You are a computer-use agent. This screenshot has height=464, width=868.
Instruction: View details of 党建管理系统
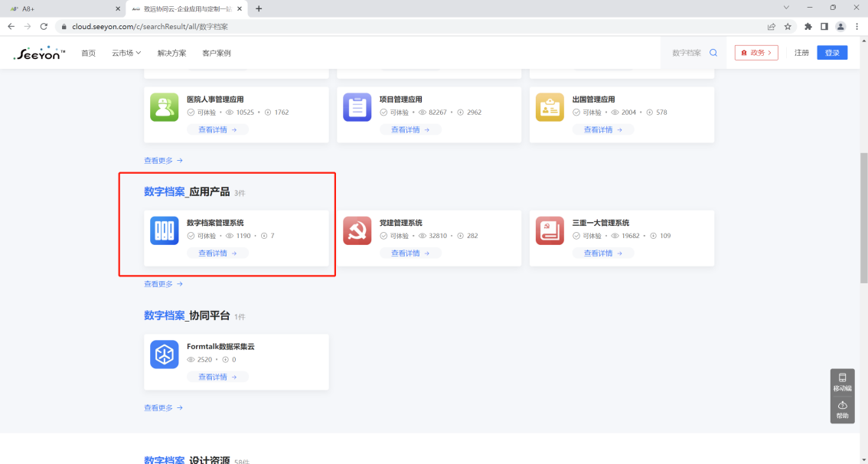click(x=410, y=253)
